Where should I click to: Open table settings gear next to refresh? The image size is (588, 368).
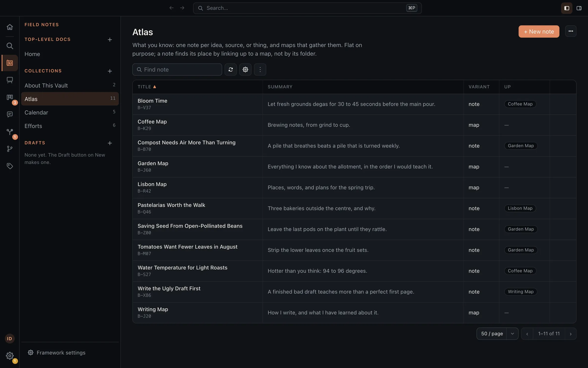245,70
